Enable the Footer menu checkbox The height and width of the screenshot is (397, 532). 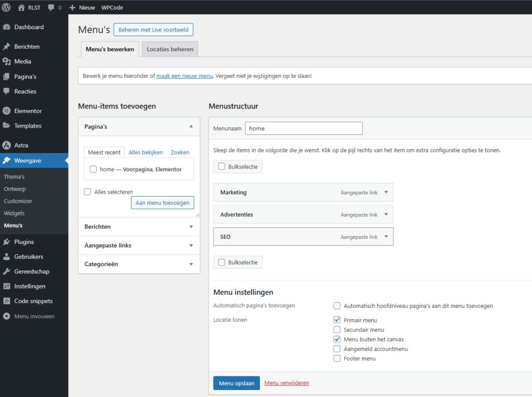tap(337, 359)
